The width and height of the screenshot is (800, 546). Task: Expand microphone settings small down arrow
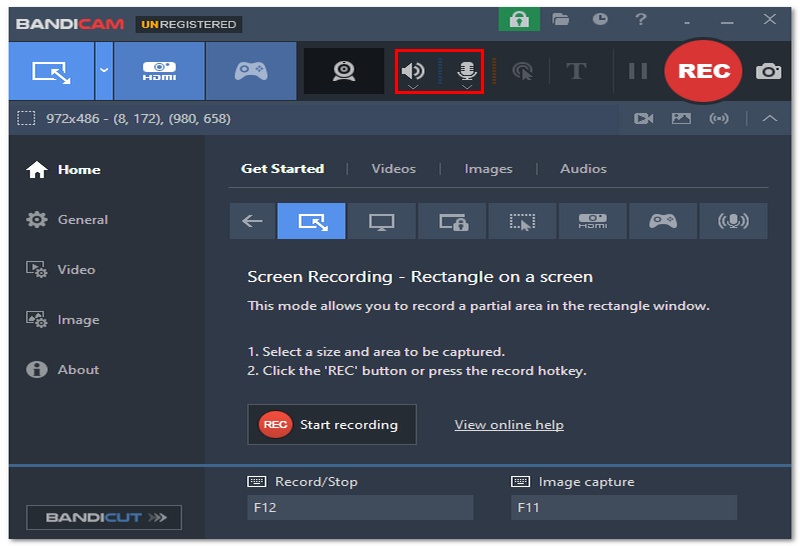pos(467,87)
